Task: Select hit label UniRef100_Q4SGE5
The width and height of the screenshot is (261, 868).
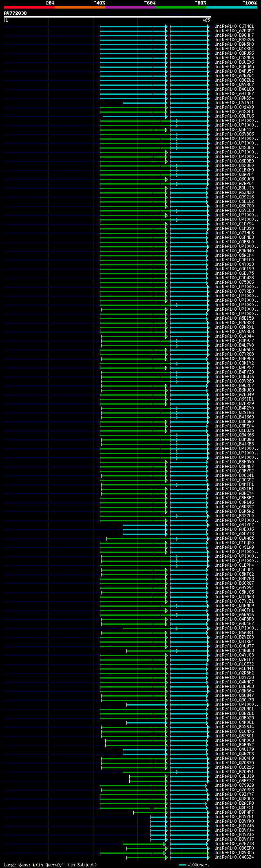Action: coord(234,147)
